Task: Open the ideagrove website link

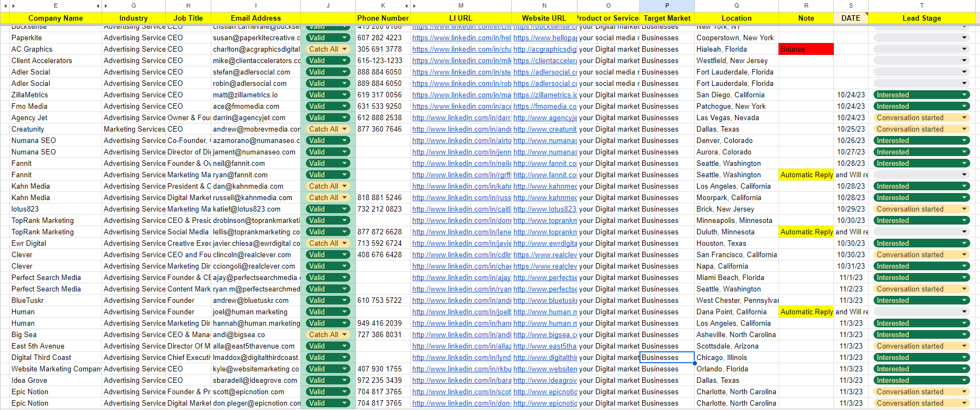Action: pos(545,380)
